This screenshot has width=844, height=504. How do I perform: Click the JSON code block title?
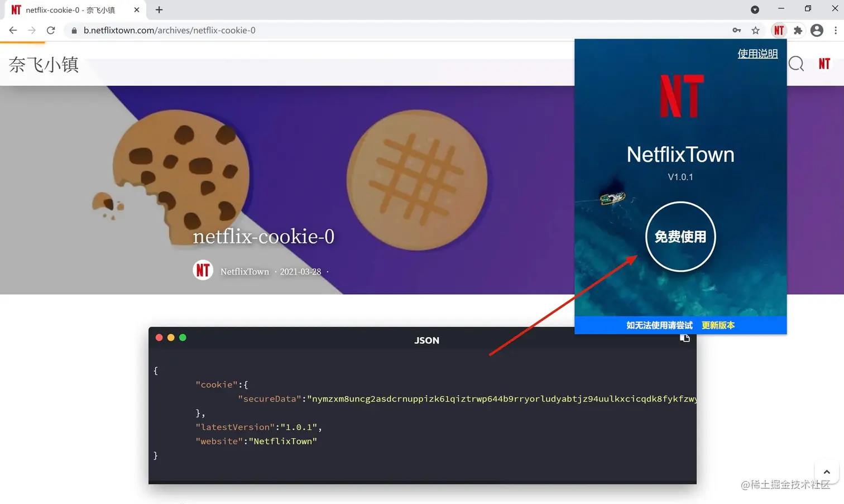(x=426, y=340)
